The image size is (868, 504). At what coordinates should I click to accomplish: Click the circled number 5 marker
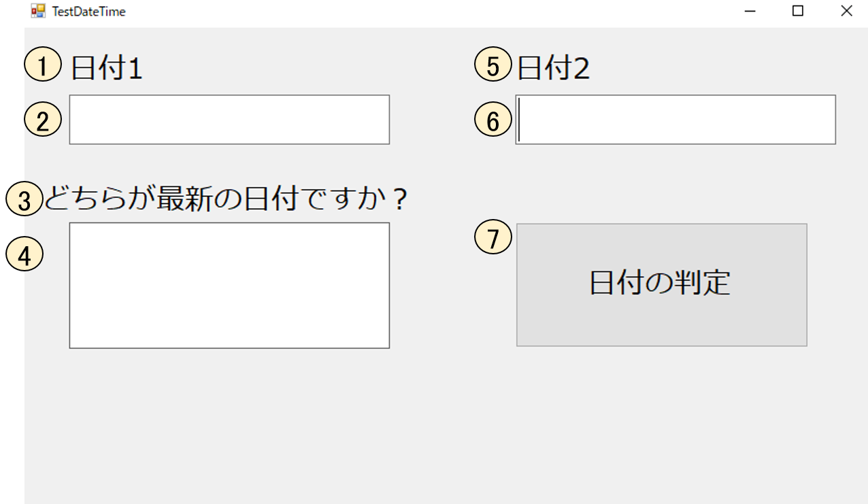tap(493, 67)
